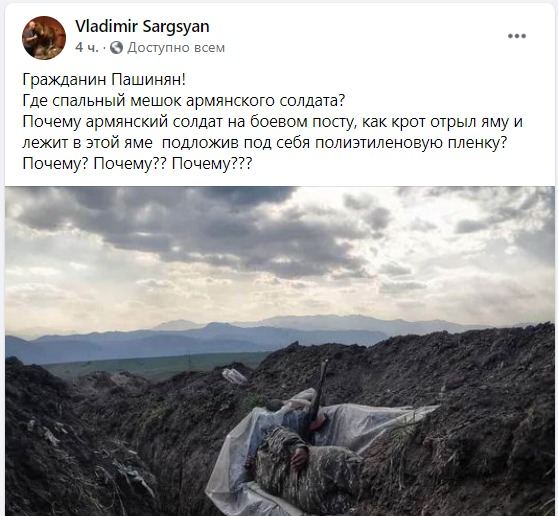Open the three-dot post options menu
The width and height of the screenshot is (558, 516).
coord(517,36)
